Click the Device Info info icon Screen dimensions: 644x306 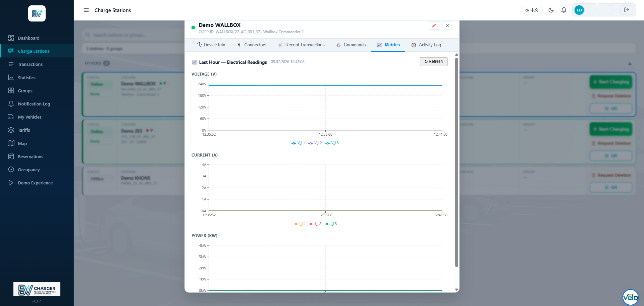click(199, 45)
